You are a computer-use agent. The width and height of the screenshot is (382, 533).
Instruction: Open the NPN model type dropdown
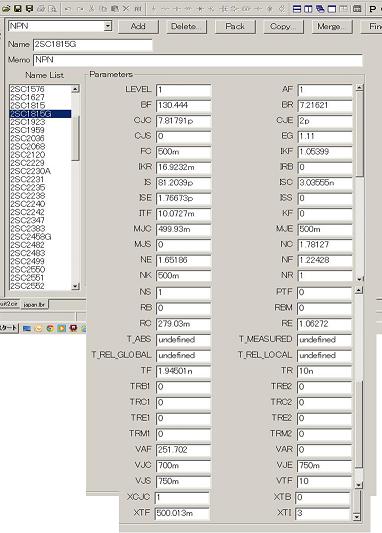(x=108, y=26)
